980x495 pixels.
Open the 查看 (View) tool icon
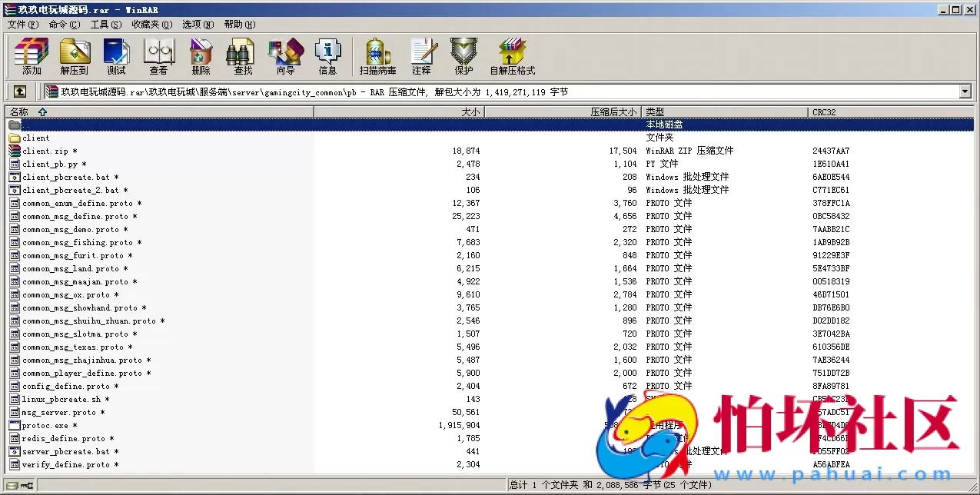tap(158, 56)
